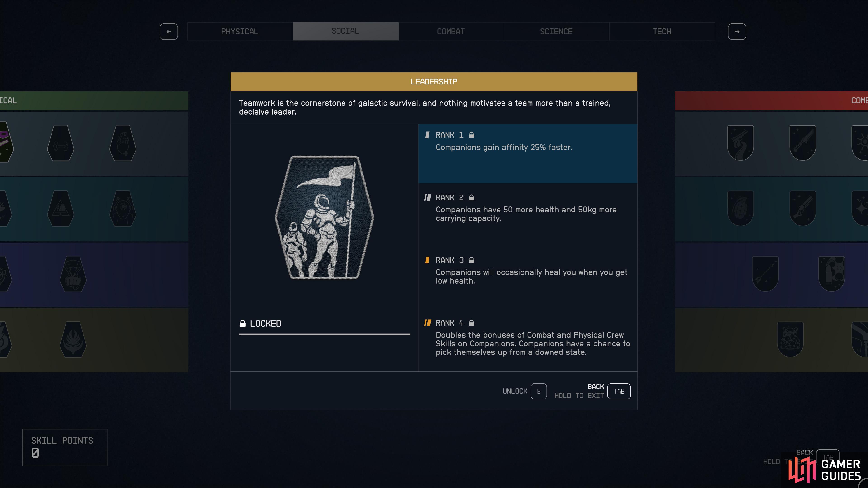Open the arrow skill badge in Combat
Screen dimensions: 868x488
click(x=765, y=274)
